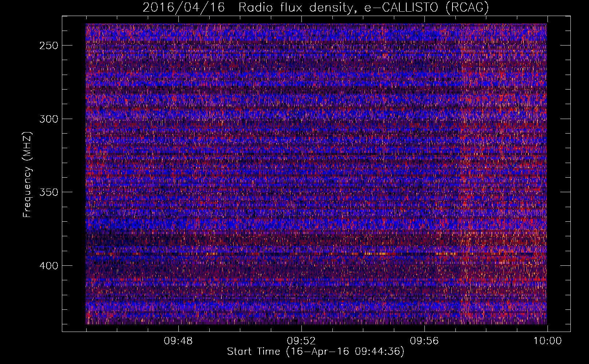The width and height of the screenshot is (589, 364).
Task: Click the '400' frequency tick label
Action: [49, 266]
